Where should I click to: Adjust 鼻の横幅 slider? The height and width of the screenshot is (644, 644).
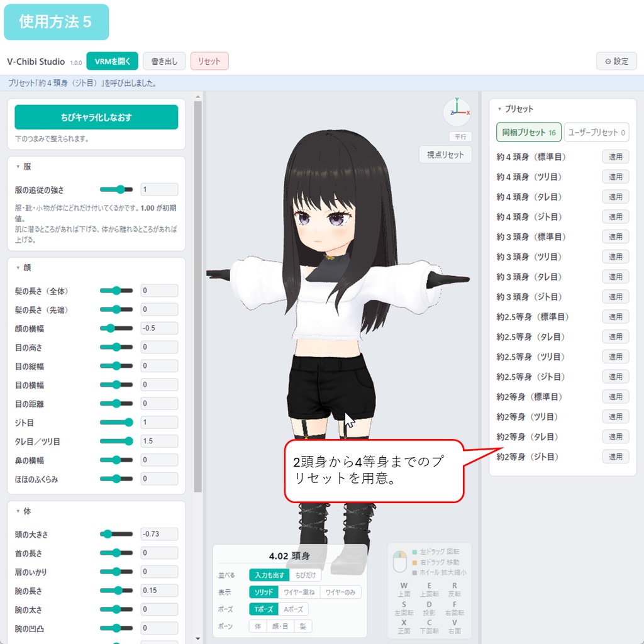point(116,460)
